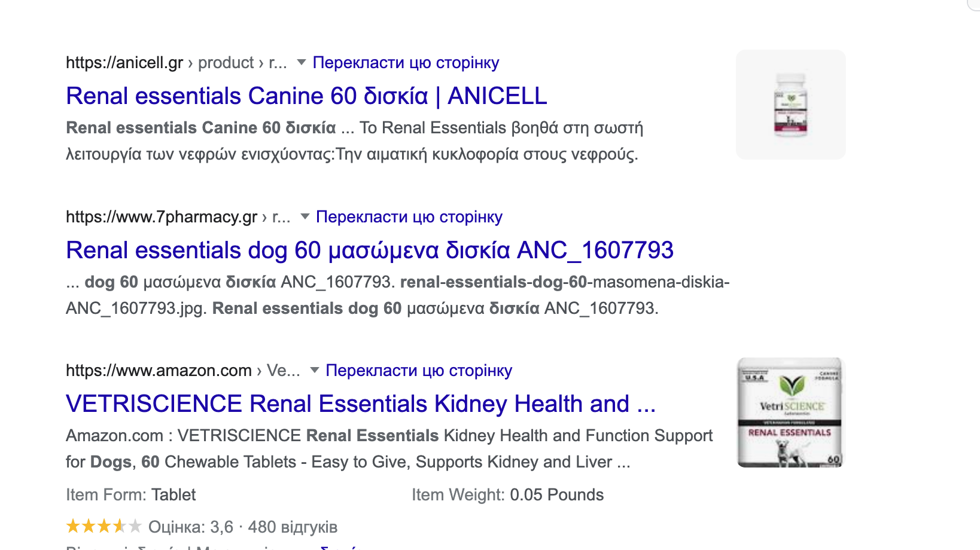
Task: Open the dropdown arrow next to amazon.com URL
Action: [315, 370]
